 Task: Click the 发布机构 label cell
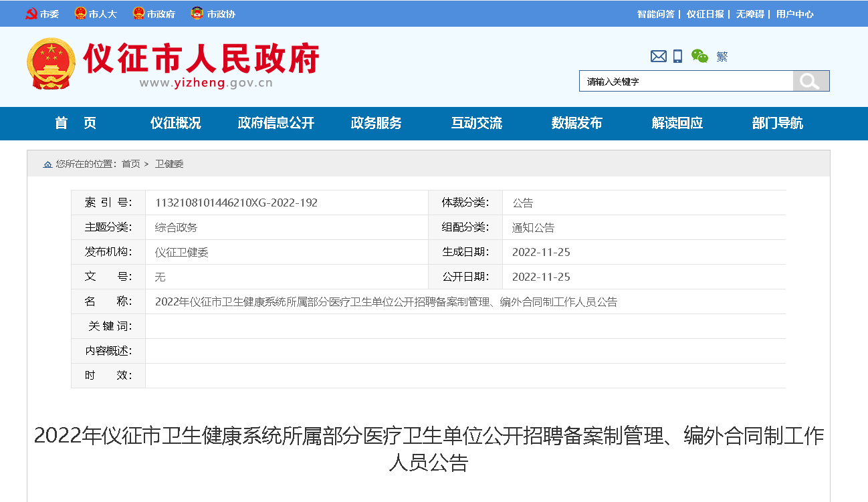point(108,252)
